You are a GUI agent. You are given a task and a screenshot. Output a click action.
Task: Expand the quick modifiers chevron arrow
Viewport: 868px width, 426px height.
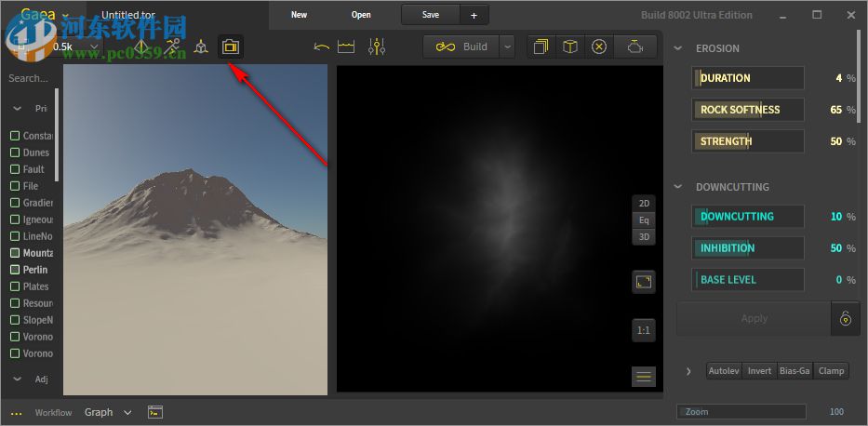[688, 371]
